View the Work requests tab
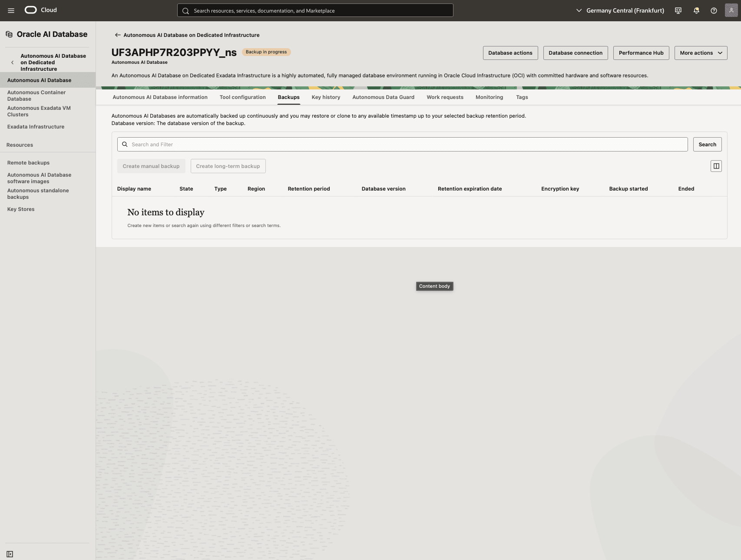This screenshot has width=741, height=560. [x=445, y=97]
